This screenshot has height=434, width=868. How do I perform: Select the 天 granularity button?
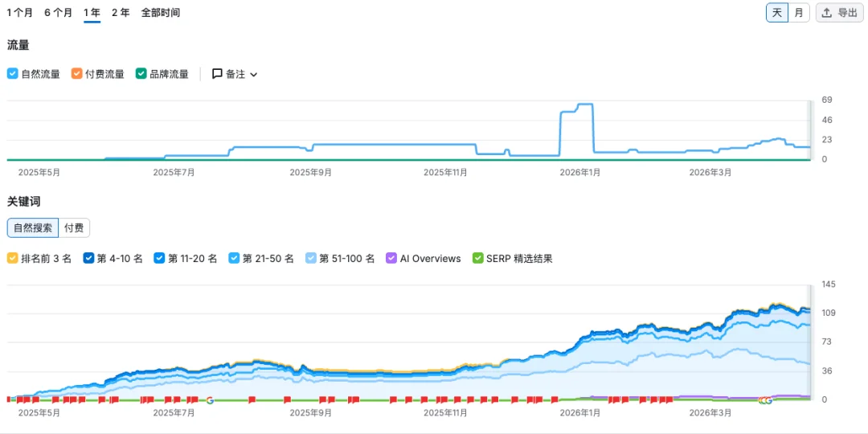777,13
